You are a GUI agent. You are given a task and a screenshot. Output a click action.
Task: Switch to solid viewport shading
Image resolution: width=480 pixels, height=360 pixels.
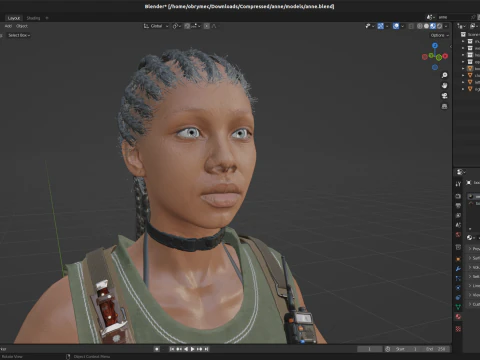[x=426, y=26]
